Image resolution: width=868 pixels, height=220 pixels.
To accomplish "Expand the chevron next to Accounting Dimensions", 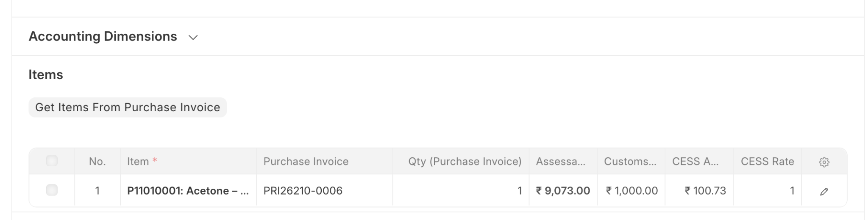I will point(193,38).
